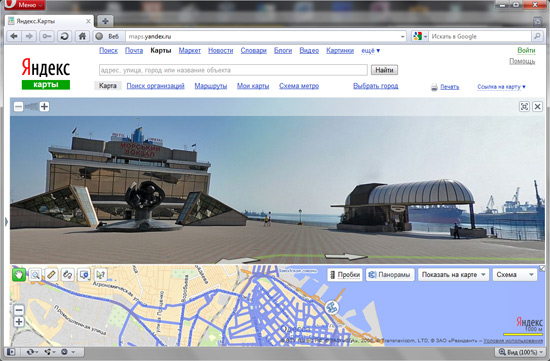Select the hand pan tool on map

point(19,275)
